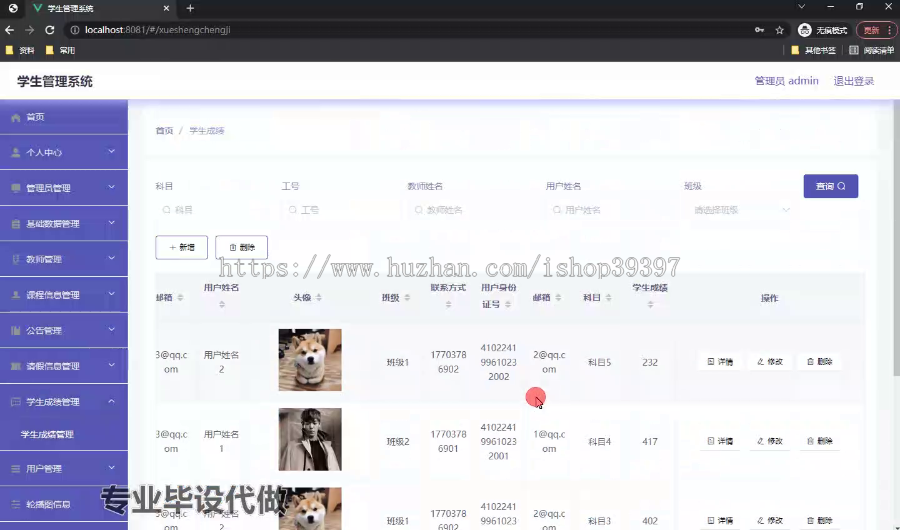The width and height of the screenshot is (900, 530).
Task: Click the person icon beside 个人中心
Action: [15, 152]
